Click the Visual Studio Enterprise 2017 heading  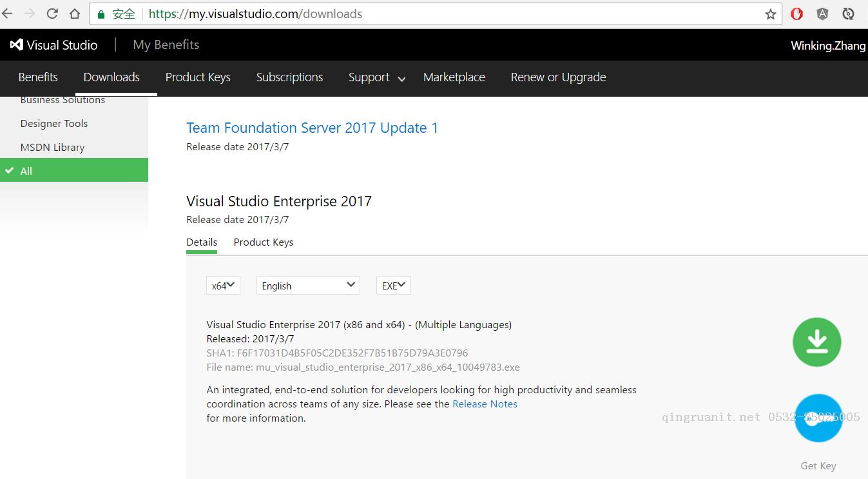point(279,201)
